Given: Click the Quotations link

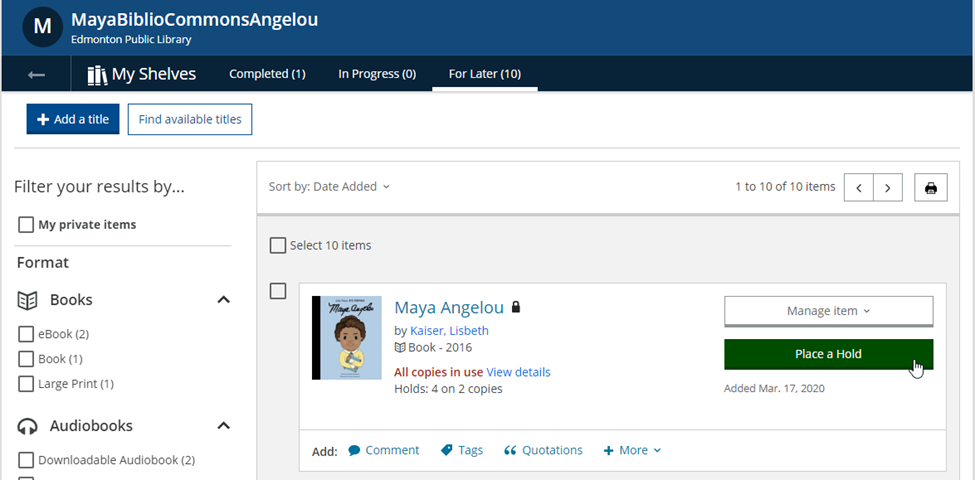Looking at the screenshot, I should [x=552, y=450].
